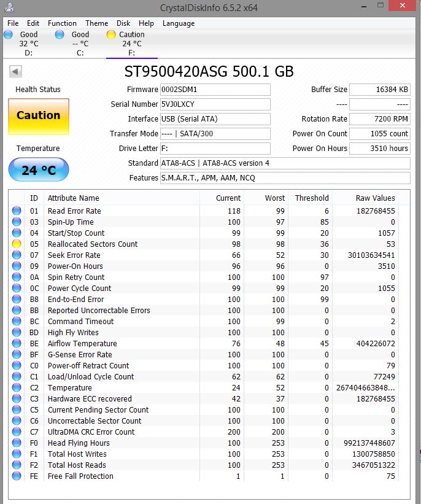Click the Serial Number field 5VJ0LXCY

pyautogui.click(x=215, y=104)
